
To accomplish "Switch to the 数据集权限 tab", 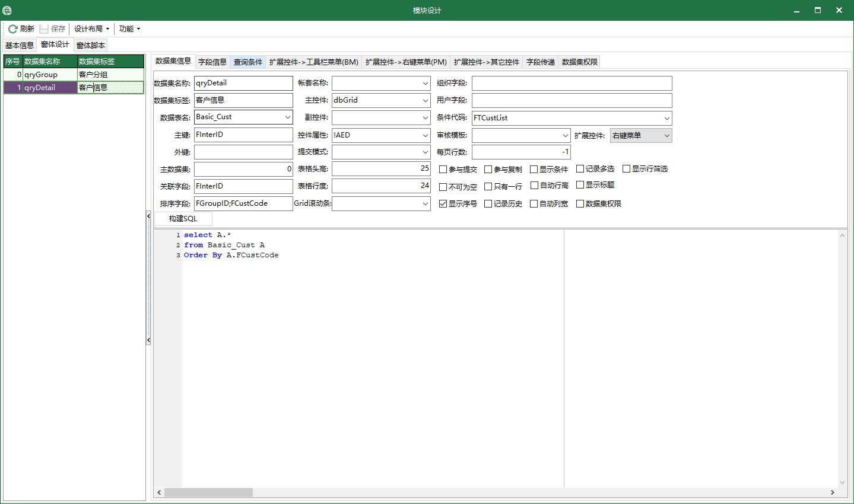I will point(580,62).
